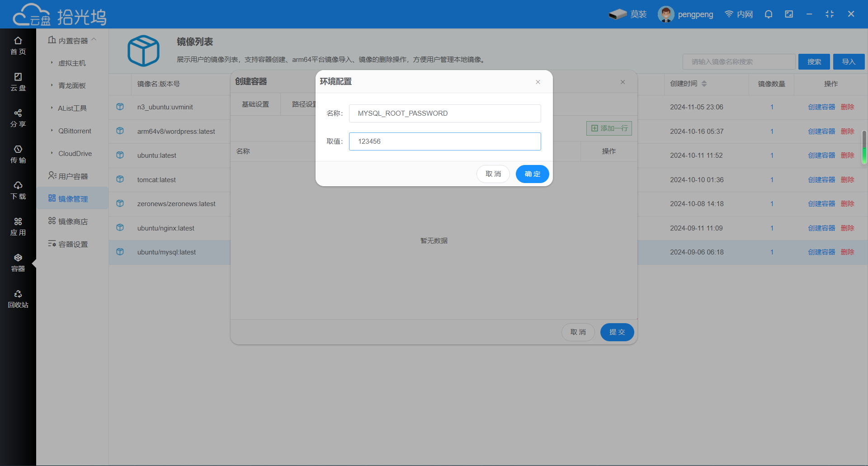868x466 pixels.
Task: Select the 镜像管理 menu item
Action: coord(72,198)
